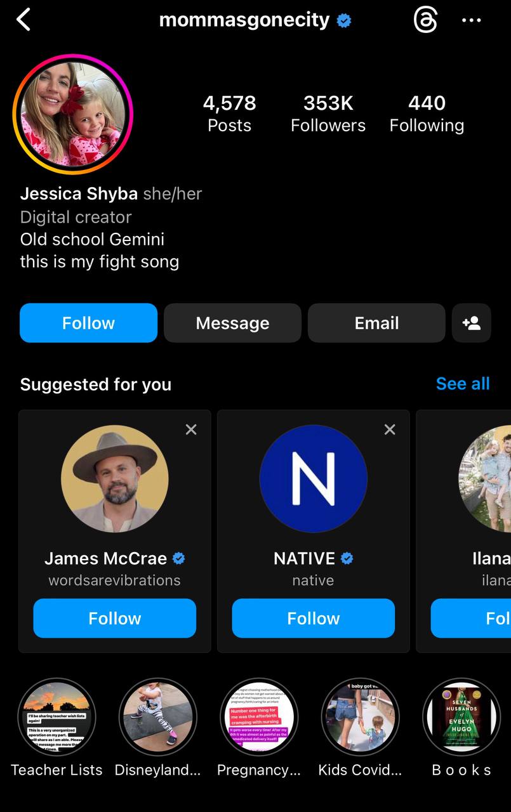Open the Disneyland story highlight
The height and width of the screenshot is (812, 511).
tap(157, 717)
